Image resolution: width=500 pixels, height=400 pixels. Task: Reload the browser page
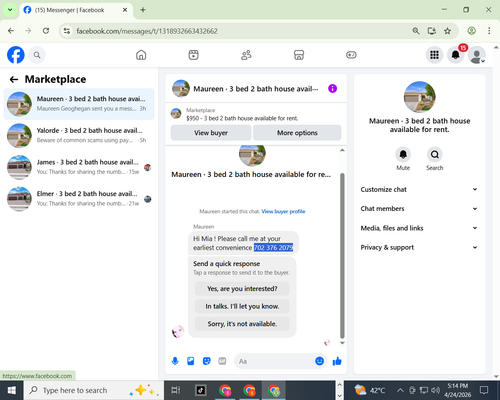click(x=46, y=31)
